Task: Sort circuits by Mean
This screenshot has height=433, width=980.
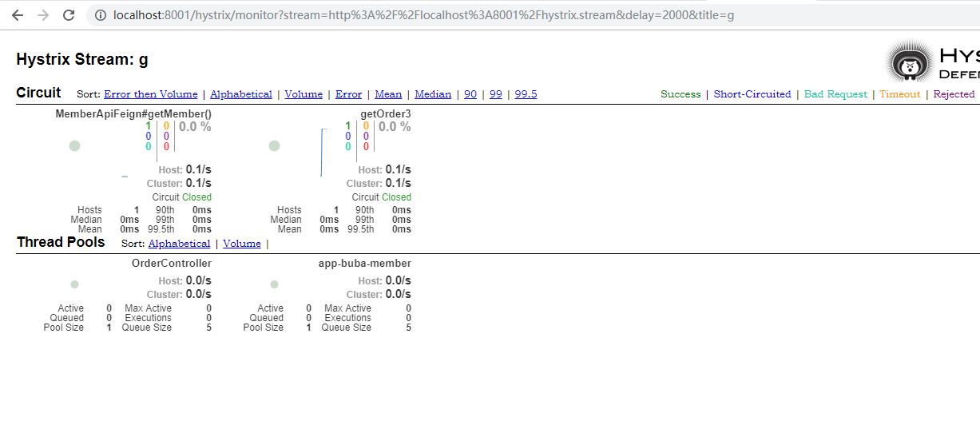Action: 388,94
